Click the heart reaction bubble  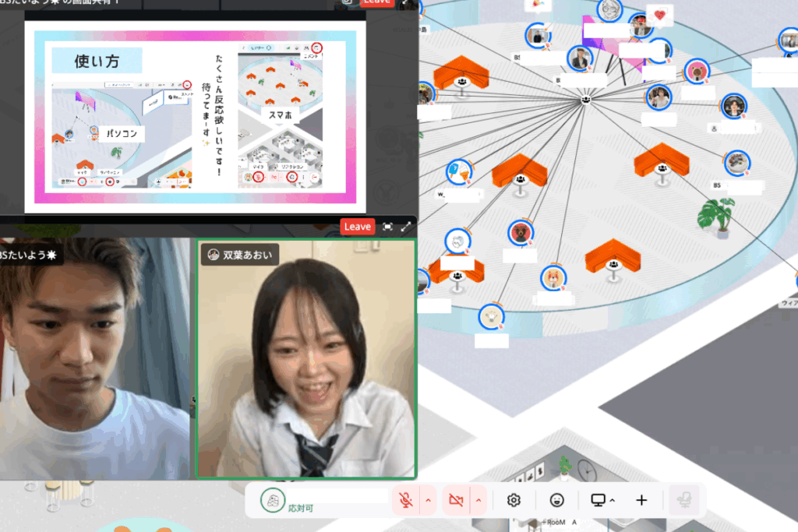[659, 16]
